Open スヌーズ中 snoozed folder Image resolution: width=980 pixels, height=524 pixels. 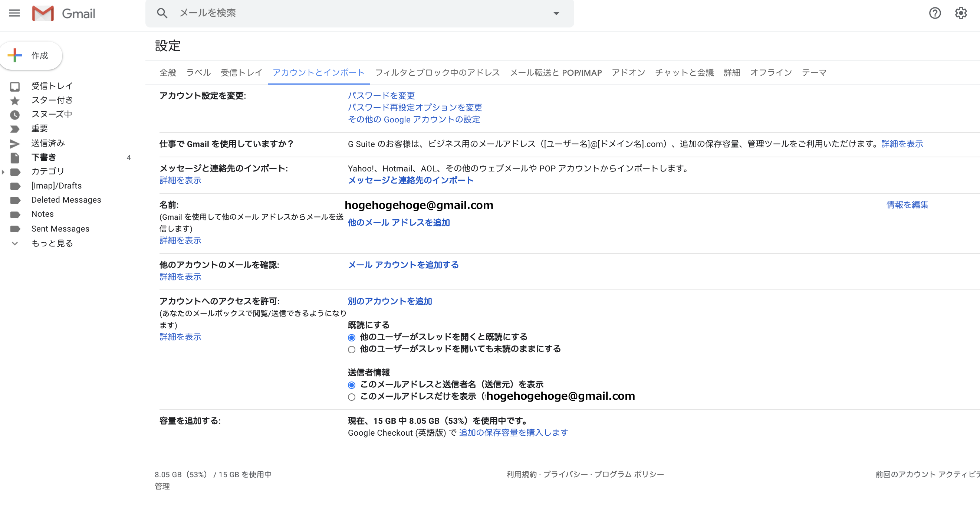(x=51, y=114)
